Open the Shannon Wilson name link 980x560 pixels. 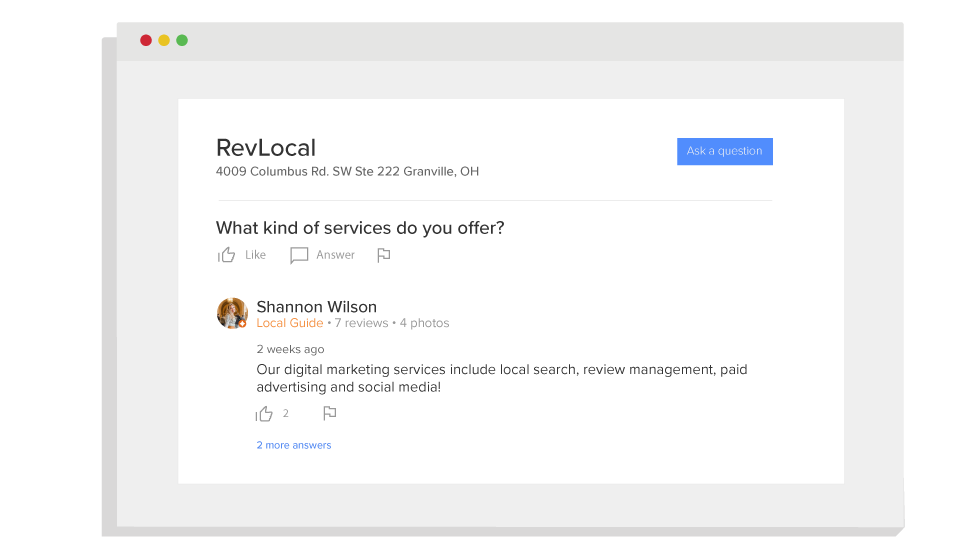pyautogui.click(x=316, y=307)
